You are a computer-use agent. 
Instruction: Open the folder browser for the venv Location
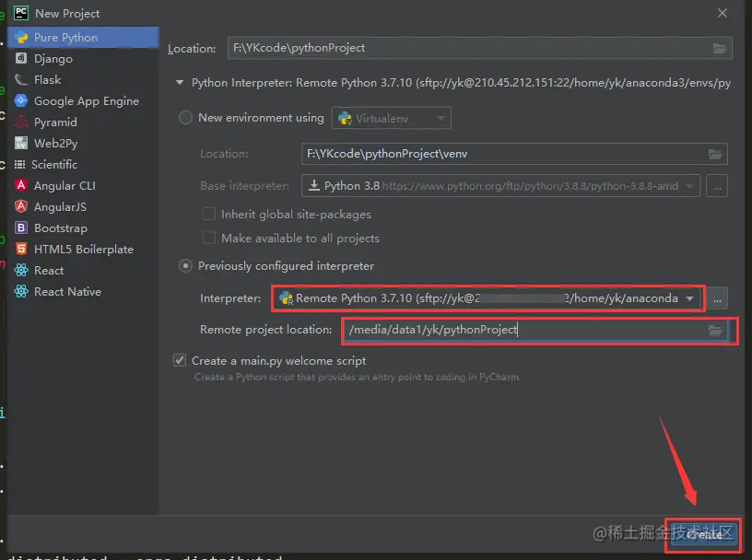(715, 154)
